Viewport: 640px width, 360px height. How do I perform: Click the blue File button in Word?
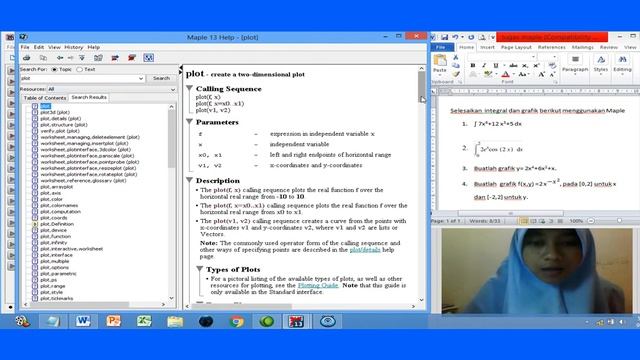(x=442, y=47)
